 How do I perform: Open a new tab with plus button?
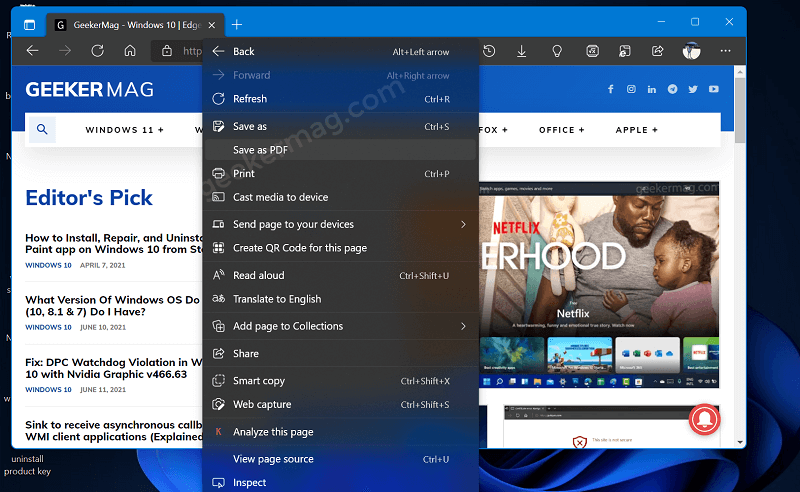point(237,24)
